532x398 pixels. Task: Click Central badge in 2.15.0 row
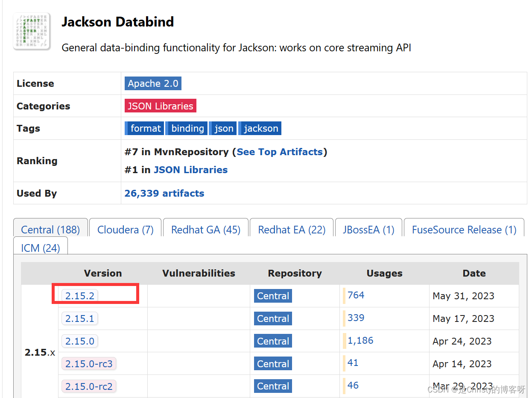tap(273, 341)
